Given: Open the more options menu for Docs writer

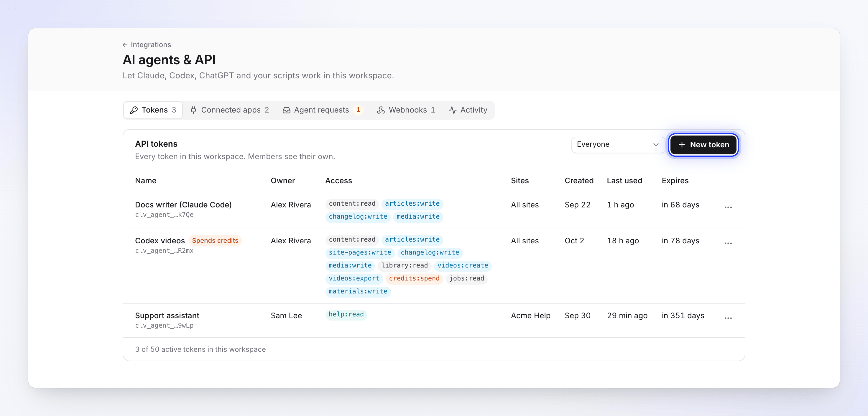Looking at the screenshot, I should [x=728, y=207].
